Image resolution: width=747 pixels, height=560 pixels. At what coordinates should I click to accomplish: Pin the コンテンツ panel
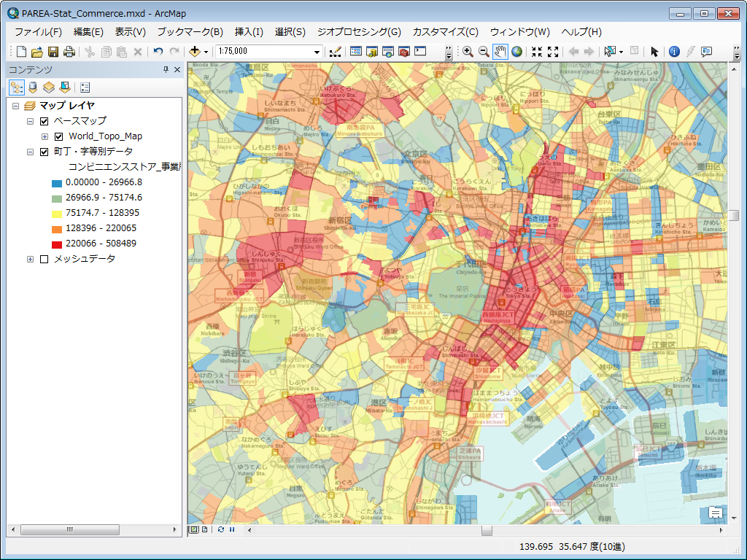pos(166,69)
